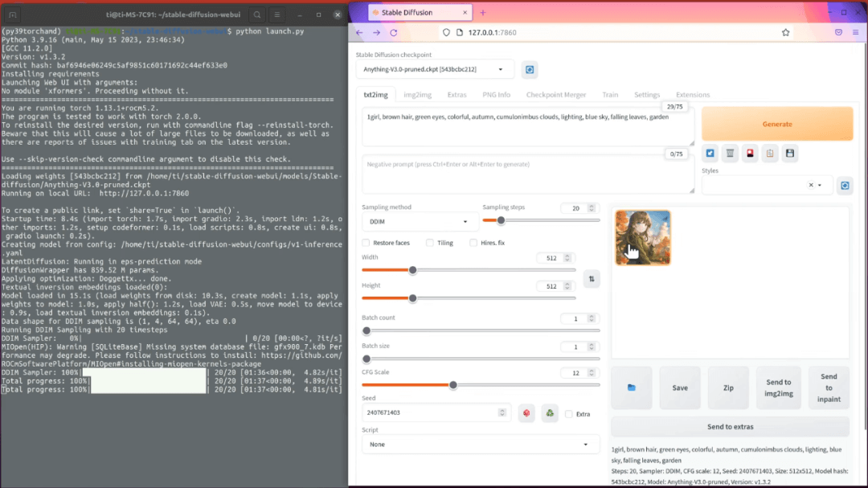The height and width of the screenshot is (488, 868).
Task: Reuse last seed with recycle icon
Action: pyautogui.click(x=549, y=413)
